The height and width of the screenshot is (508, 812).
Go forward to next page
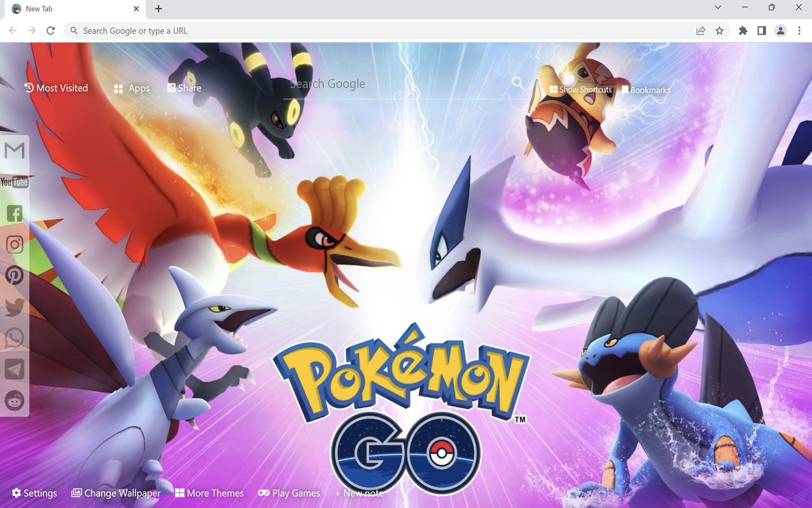(32, 30)
